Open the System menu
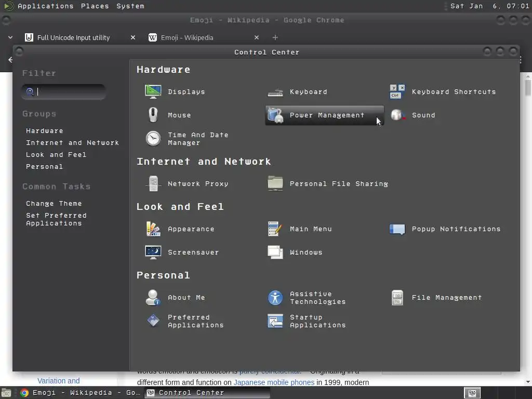Viewport: 532px width, 399px height. click(x=130, y=6)
